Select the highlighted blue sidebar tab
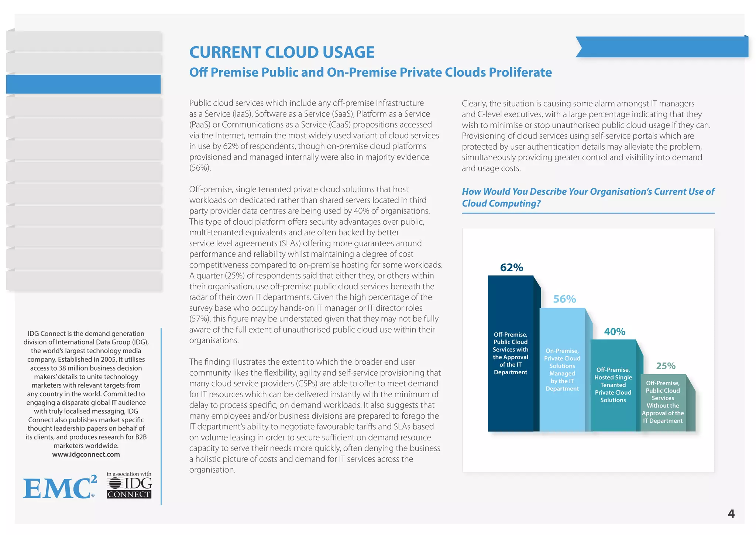 pyautogui.click(x=83, y=84)
